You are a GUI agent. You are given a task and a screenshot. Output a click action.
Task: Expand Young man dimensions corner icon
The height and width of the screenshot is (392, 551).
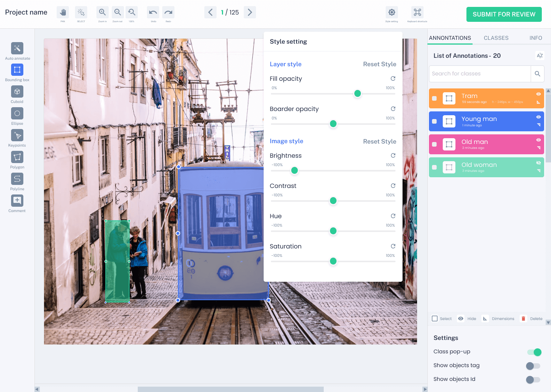(x=538, y=125)
